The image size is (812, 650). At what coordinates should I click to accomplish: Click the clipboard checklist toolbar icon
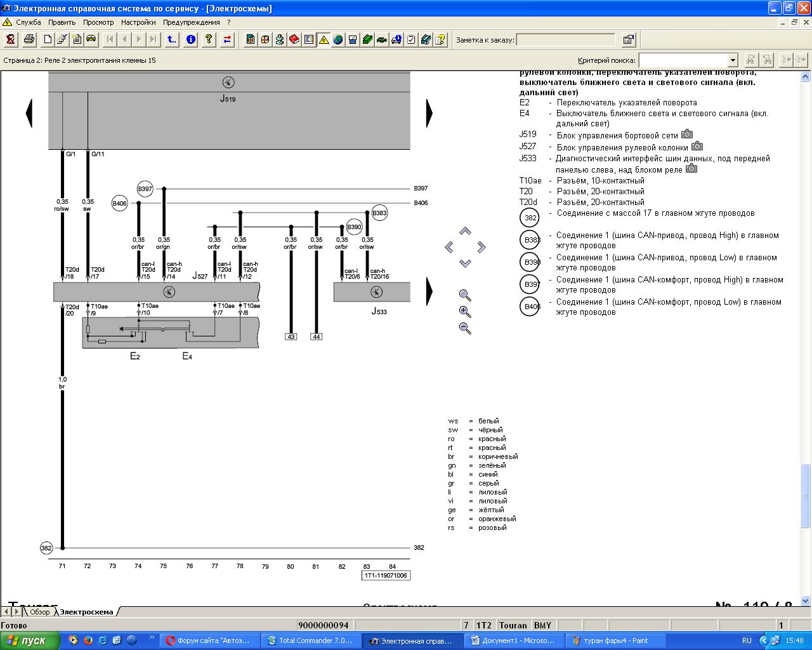pos(411,39)
